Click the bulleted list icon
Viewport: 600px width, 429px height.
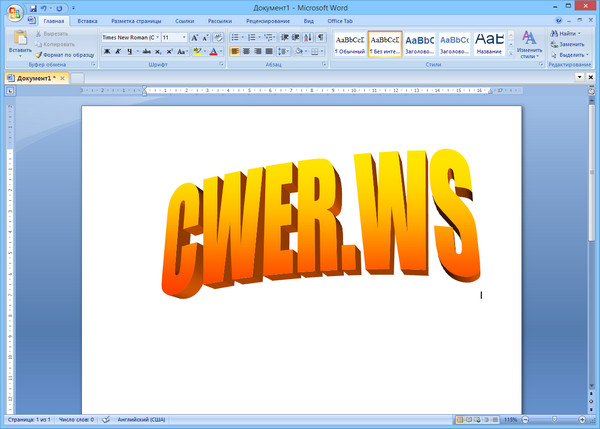point(235,37)
